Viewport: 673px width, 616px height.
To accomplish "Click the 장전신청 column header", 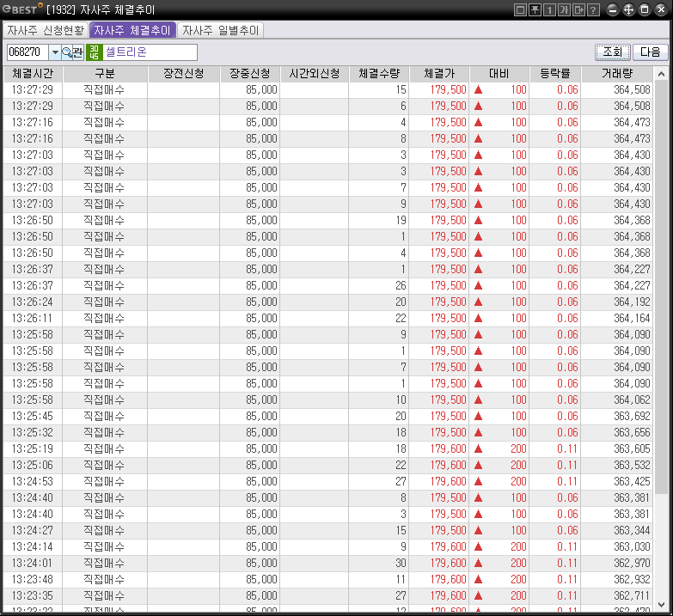I will coord(184,74).
